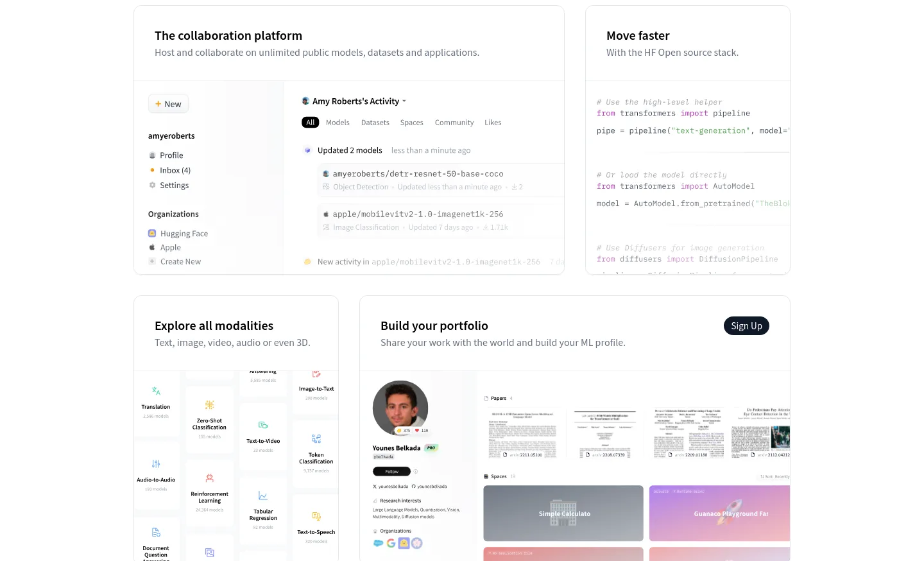Click the plus icon beside Create New
The image size is (924, 561).
tap(152, 261)
